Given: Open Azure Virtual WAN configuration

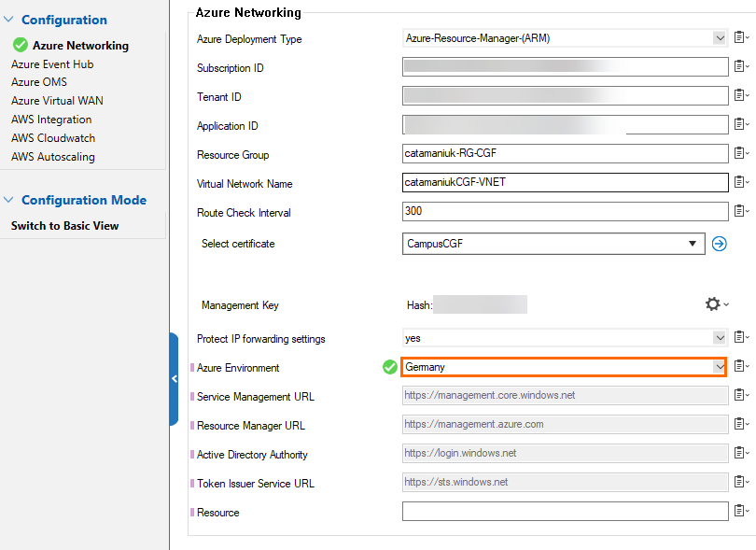Looking at the screenshot, I should [x=57, y=100].
